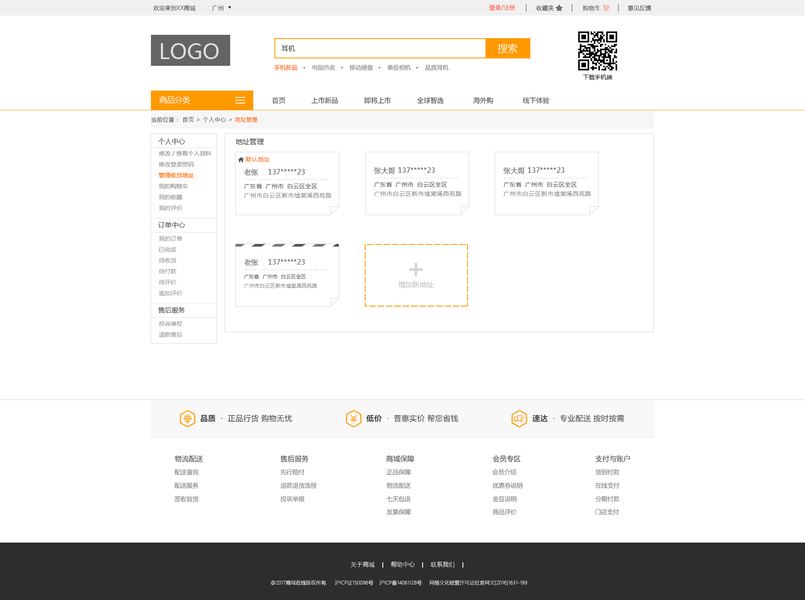
Task: Open footer link 发票保障
Action: (x=398, y=512)
